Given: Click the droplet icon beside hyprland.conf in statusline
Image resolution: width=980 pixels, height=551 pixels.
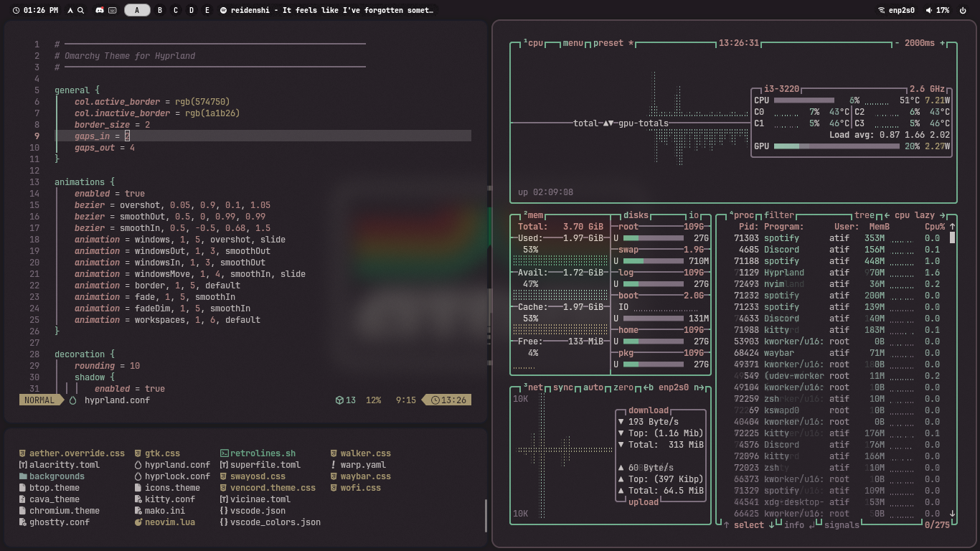Looking at the screenshot, I should tap(72, 400).
